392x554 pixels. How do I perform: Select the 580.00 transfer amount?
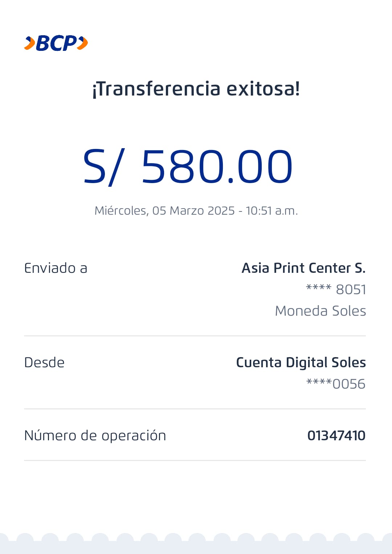point(217,167)
